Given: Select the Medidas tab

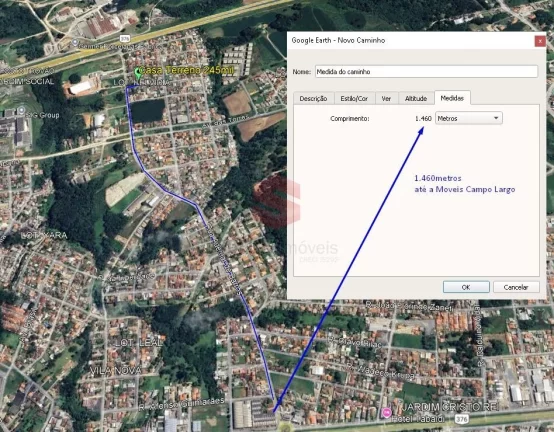Looking at the screenshot, I should (x=452, y=98).
